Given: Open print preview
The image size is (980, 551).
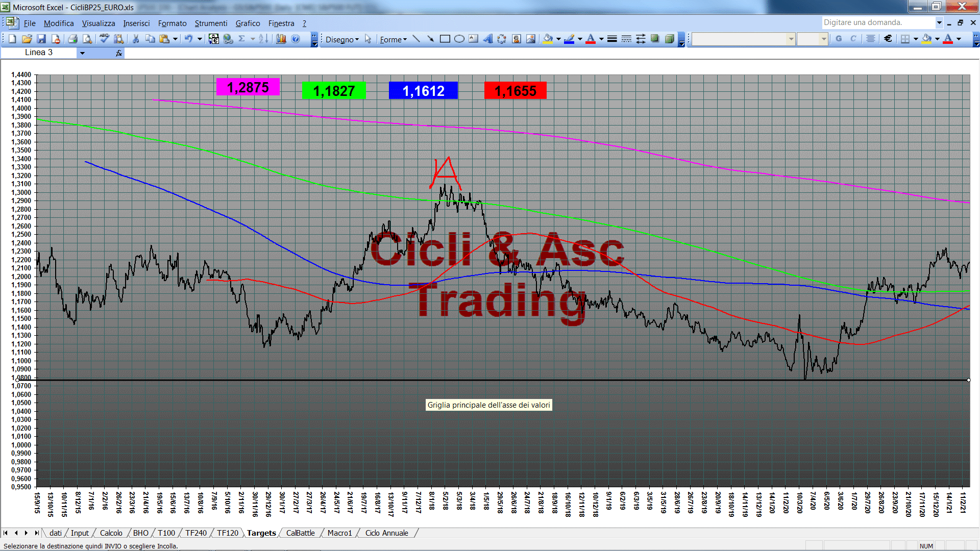Looking at the screenshot, I should 87,39.
